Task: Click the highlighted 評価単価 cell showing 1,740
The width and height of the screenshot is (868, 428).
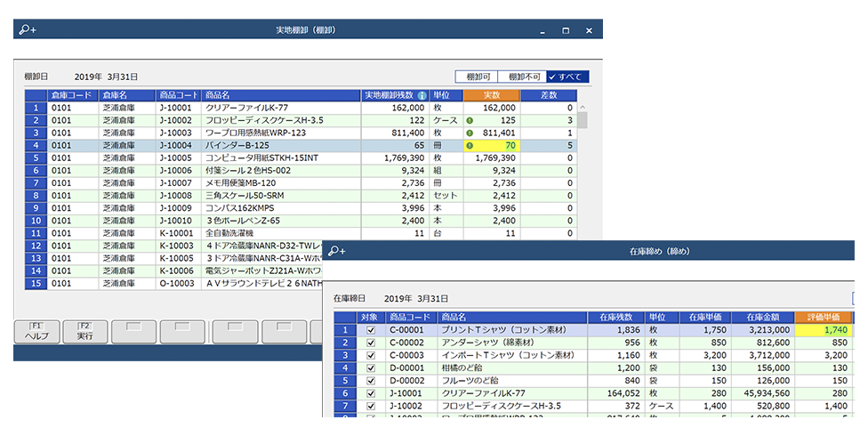Action: coord(824,330)
